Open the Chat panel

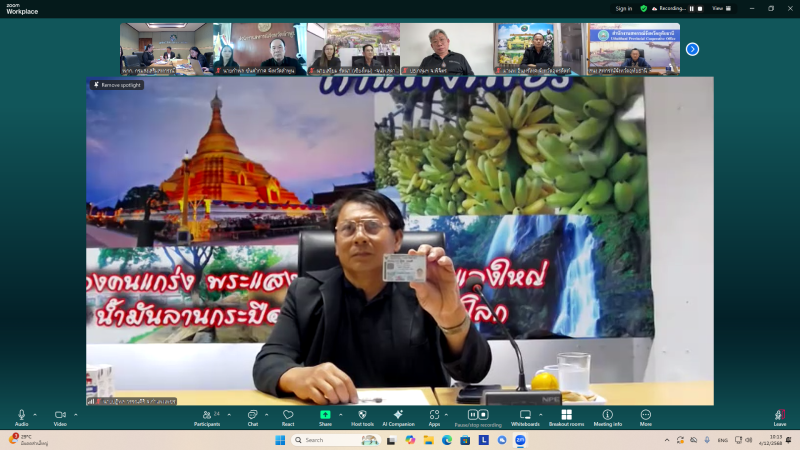click(x=252, y=415)
